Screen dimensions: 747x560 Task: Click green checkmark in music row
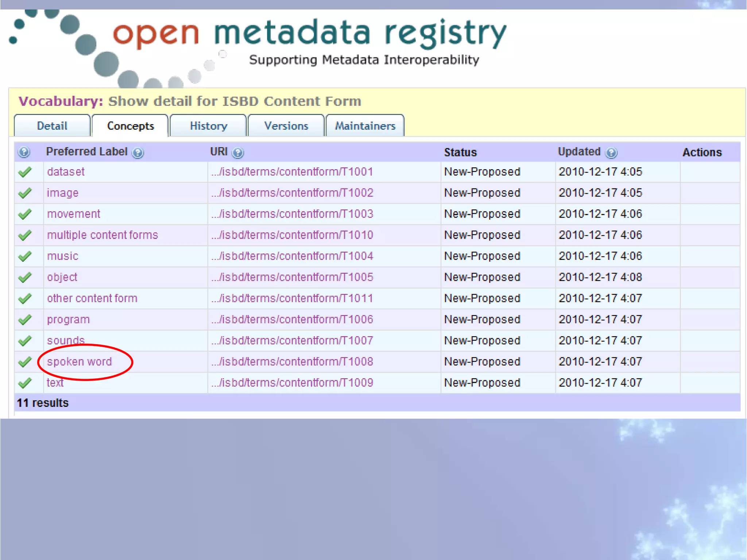(25, 256)
